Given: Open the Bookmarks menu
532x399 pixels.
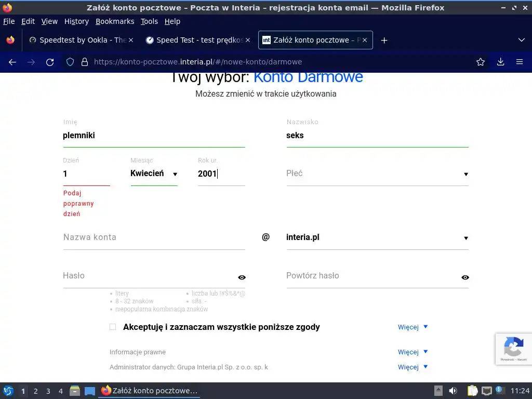Looking at the screenshot, I should coord(115,21).
